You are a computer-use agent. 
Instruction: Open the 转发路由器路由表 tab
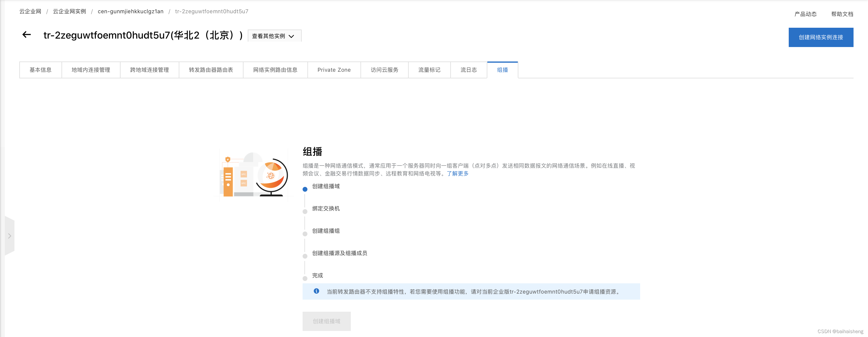(x=211, y=70)
